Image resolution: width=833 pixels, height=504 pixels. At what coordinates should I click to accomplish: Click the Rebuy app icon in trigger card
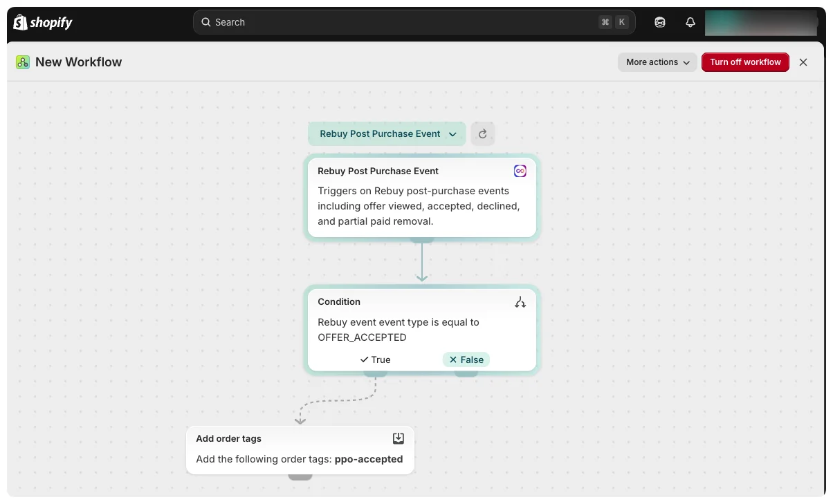(520, 171)
